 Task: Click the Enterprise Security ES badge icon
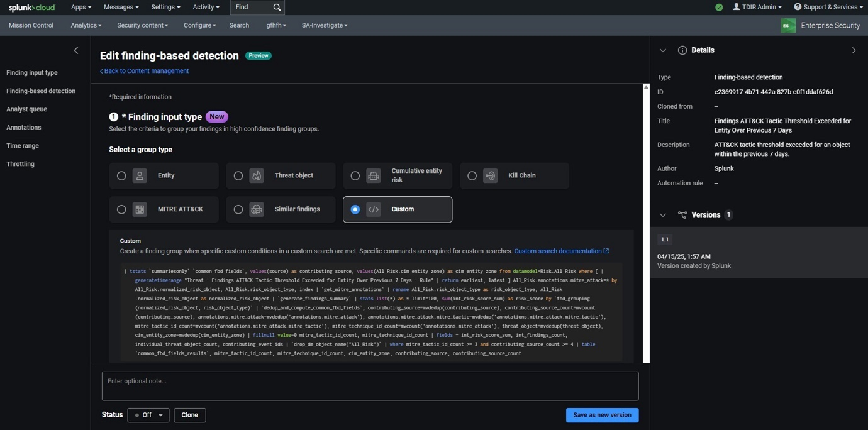point(788,26)
